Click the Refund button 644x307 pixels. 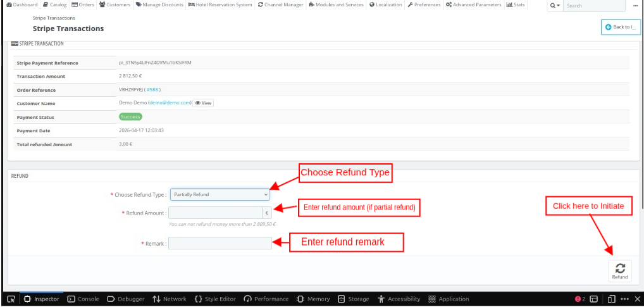click(620, 271)
